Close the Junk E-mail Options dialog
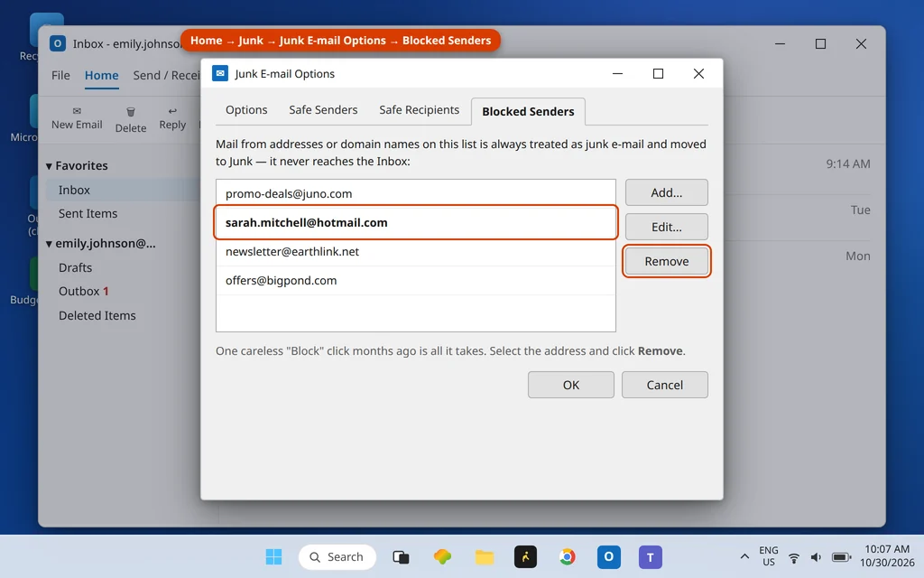The image size is (924, 578). point(698,73)
